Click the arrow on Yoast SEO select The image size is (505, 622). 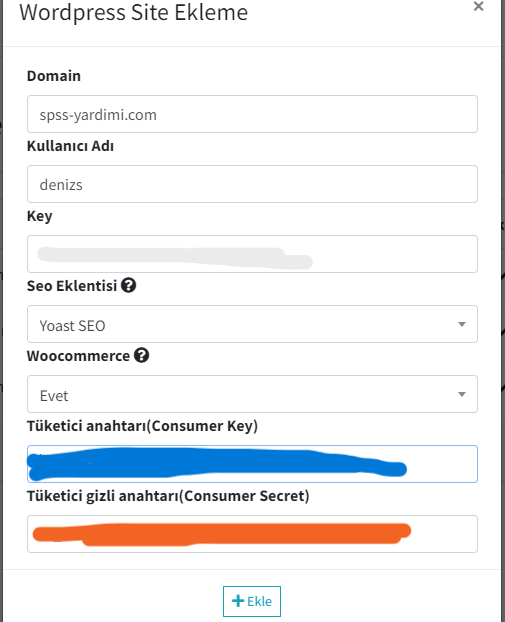point(462,324)
